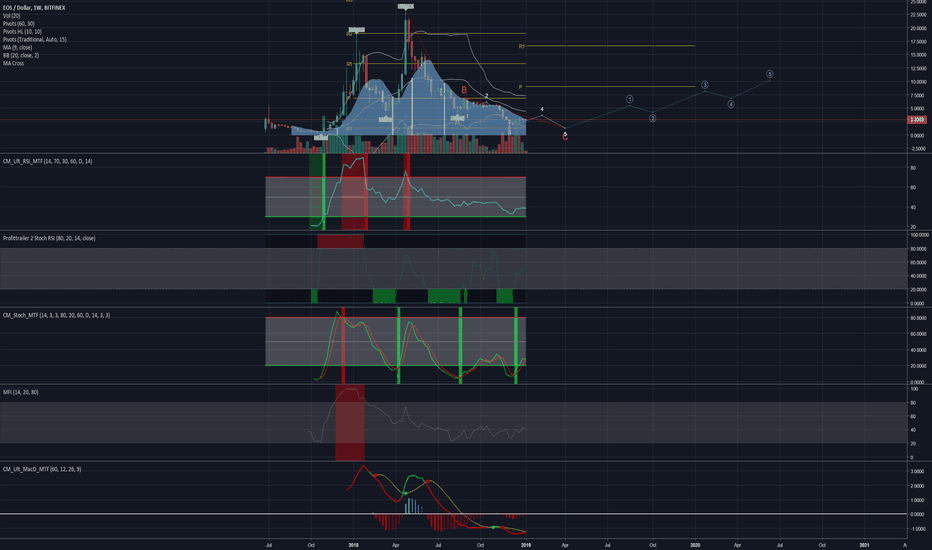Select the uncircled white 2 wave label
This screenshot has height=550, width=932.
click(486, 96)
